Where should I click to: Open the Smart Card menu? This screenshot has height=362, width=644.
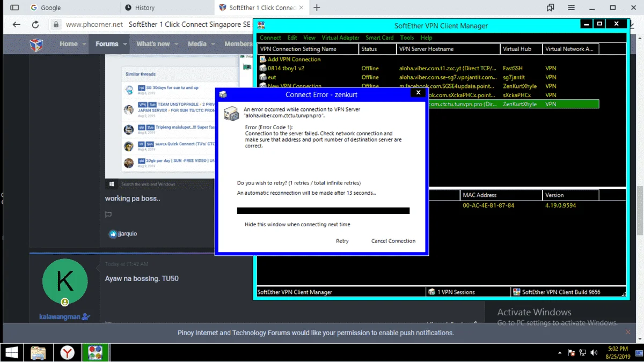click(x=379, y=38)
